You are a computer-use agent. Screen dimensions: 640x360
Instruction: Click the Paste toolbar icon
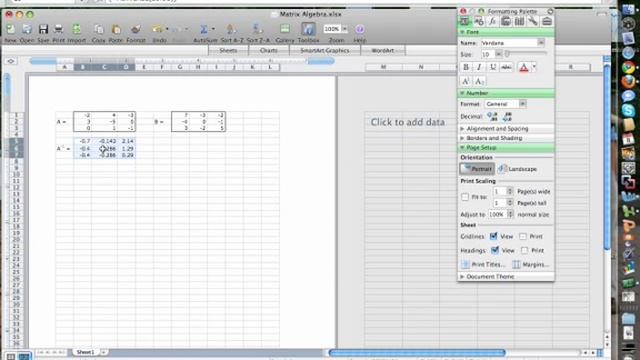tap(116, 29)
